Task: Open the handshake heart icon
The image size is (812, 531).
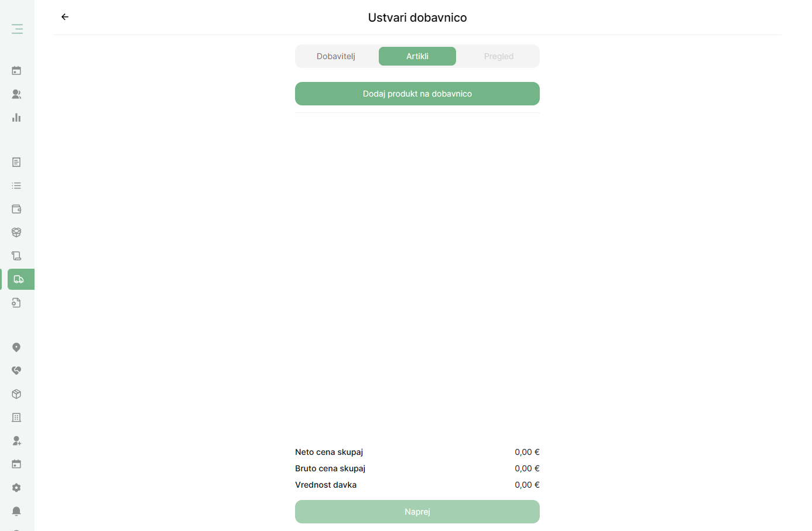Action: click(16, 371)
